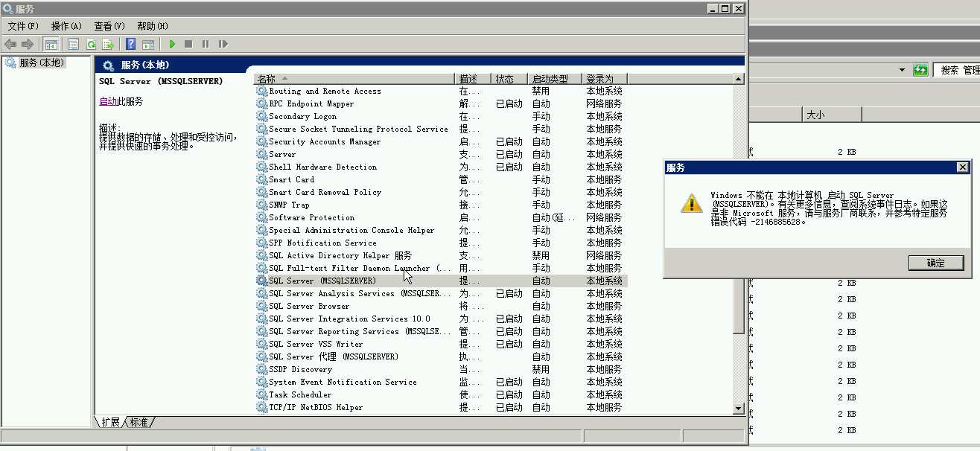Click the list scrollbar up arrow
This screenshot has height=451, width=980.
739,79
